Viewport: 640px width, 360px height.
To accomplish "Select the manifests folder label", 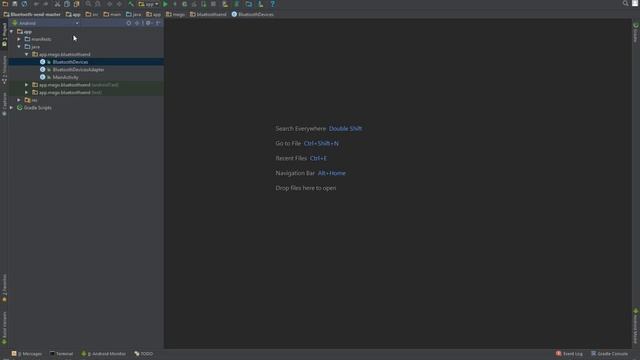I will click(x=41, y=39).
